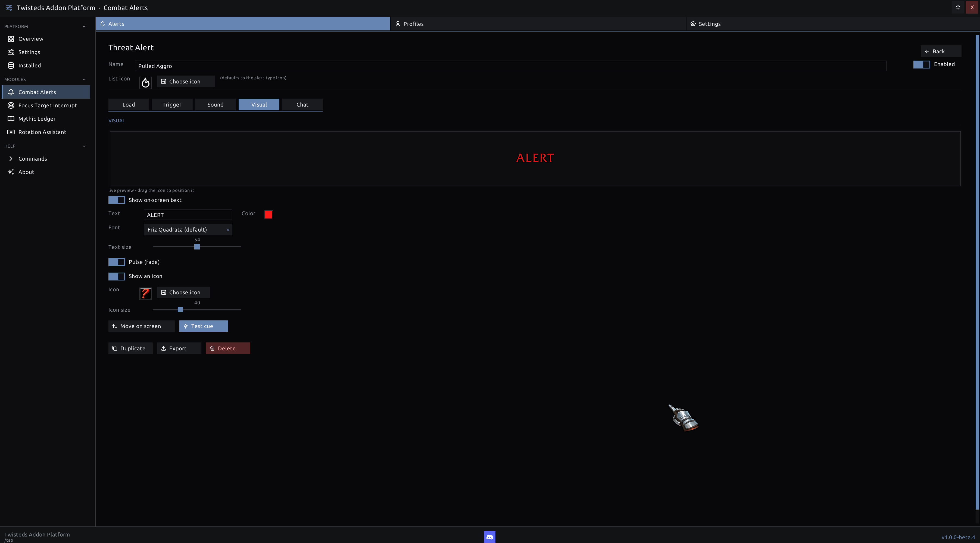
Task: Click Choose icon beside question mark icon
Action: tap(183, 292)
